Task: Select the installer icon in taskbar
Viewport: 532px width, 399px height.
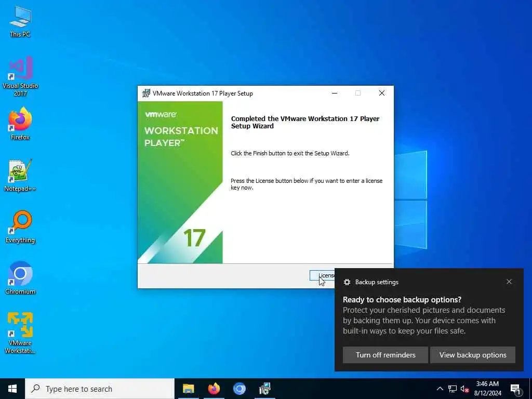Action: coord(264,389)
